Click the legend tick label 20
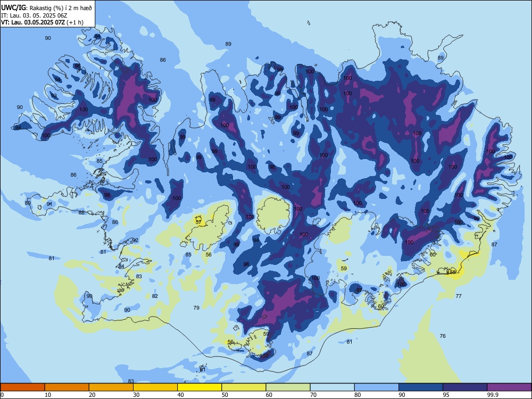The image size is (532, 399). click(x=92, y=395)
